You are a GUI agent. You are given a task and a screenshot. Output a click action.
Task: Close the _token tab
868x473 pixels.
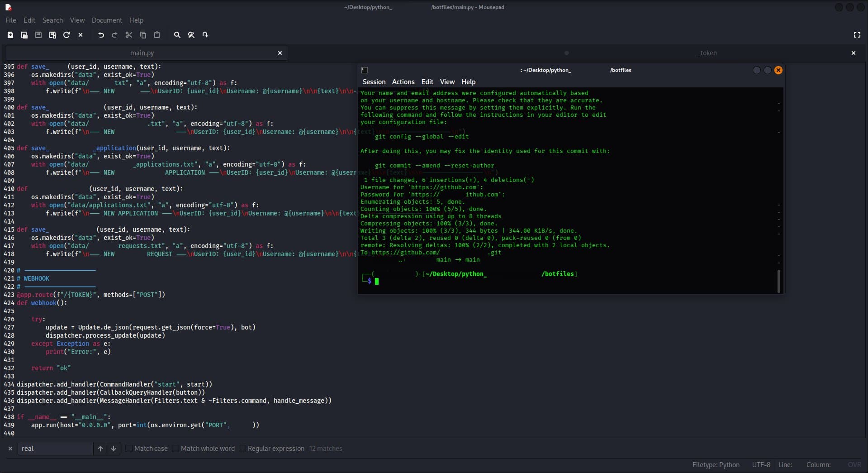(x=854, y=53)
